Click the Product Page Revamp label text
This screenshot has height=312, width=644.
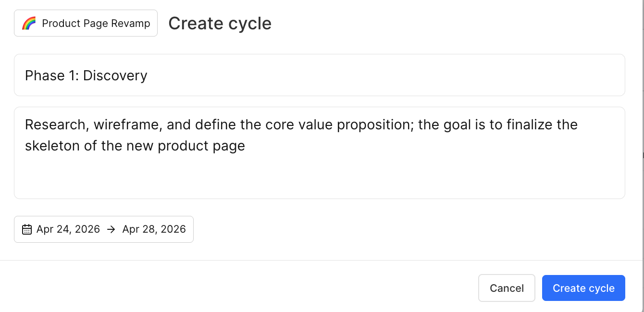pos(96,23)
